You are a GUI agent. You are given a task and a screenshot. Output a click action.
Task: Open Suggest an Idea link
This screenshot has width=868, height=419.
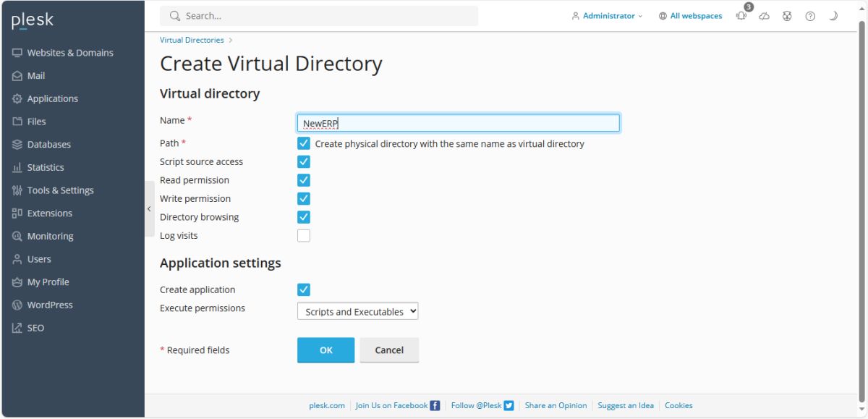(626, 405)
